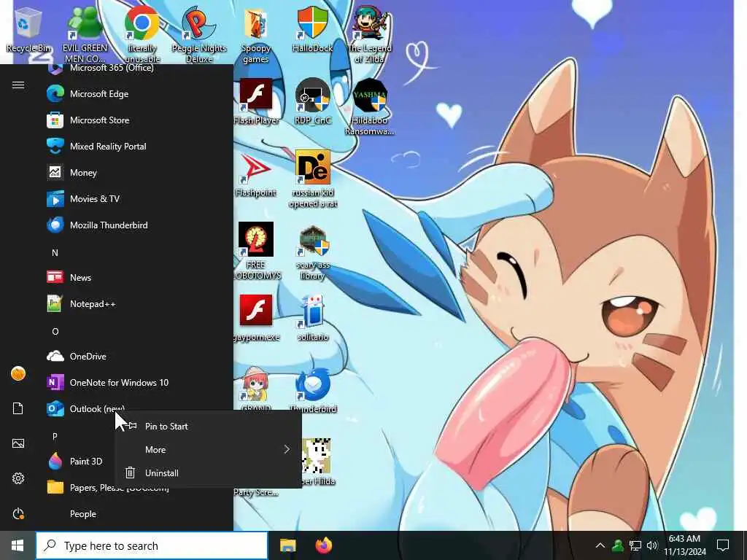The width and height of the screenshot is (747, 560).
Task: Select FREE LOBOTOMYS desktop shortcut
Action: pos(256,252)
